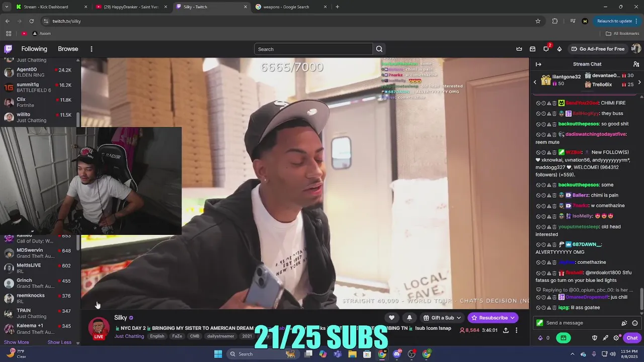Share the stream via share icon
Viewport: 644px width, 362px height.
pyautogui.click(x=506, y=330)
